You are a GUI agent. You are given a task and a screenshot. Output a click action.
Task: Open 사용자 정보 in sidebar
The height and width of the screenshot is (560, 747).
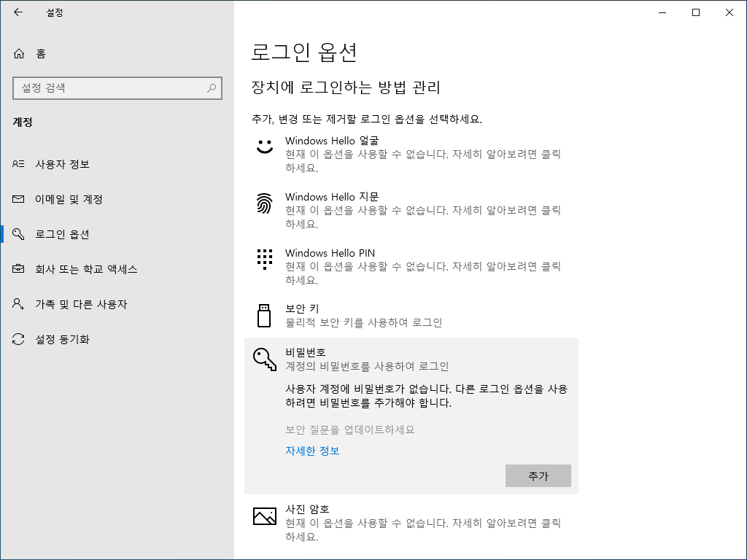[x=117, y=164]
